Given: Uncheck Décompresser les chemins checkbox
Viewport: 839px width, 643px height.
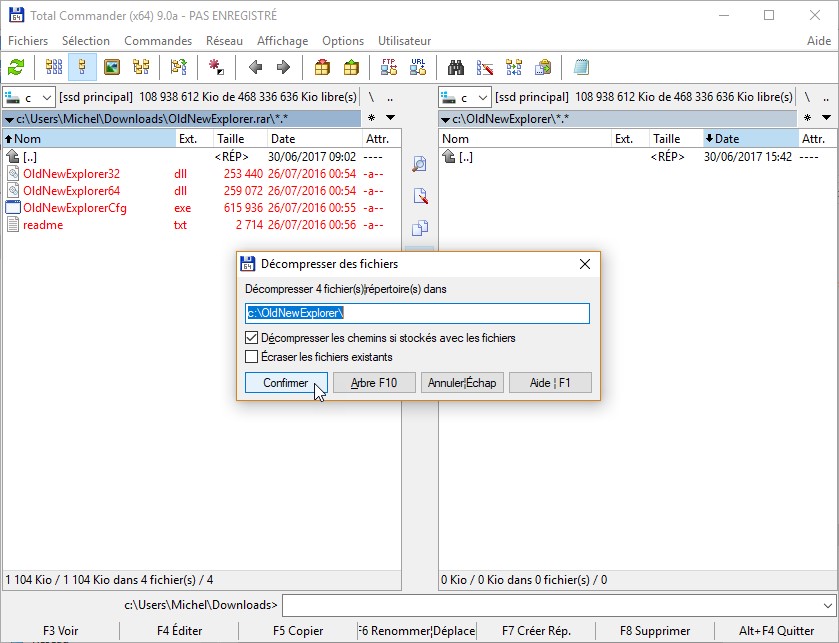Looking at the screenshot, I should click(252, 338).
